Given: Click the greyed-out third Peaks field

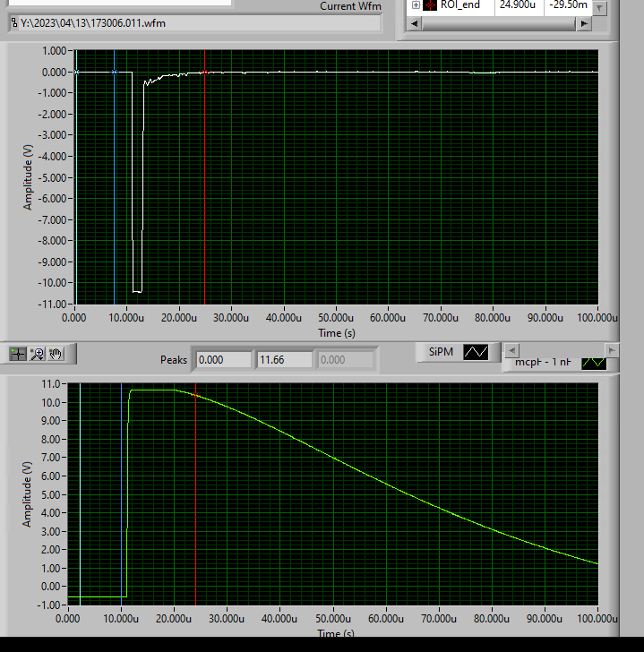Looking at the screenshot, I should (x=346, y=360).
